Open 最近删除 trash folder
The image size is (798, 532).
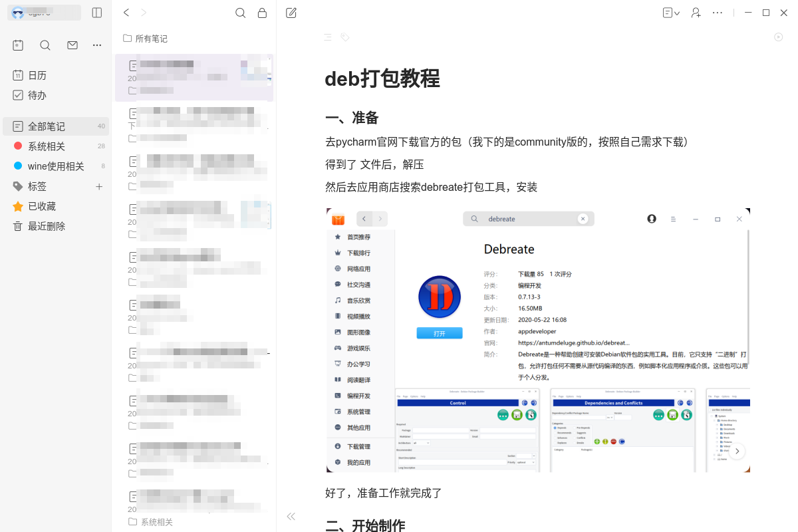tap(47, 226)
